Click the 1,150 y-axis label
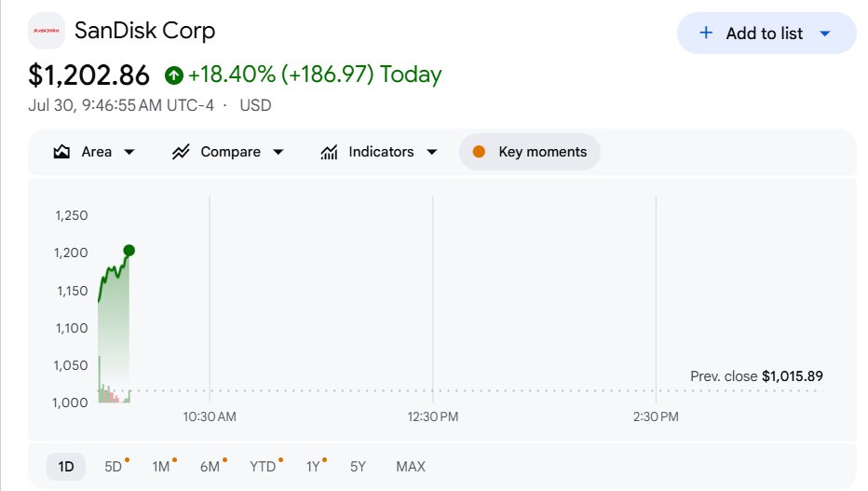 pyautogui.click(x=73, y=291)
